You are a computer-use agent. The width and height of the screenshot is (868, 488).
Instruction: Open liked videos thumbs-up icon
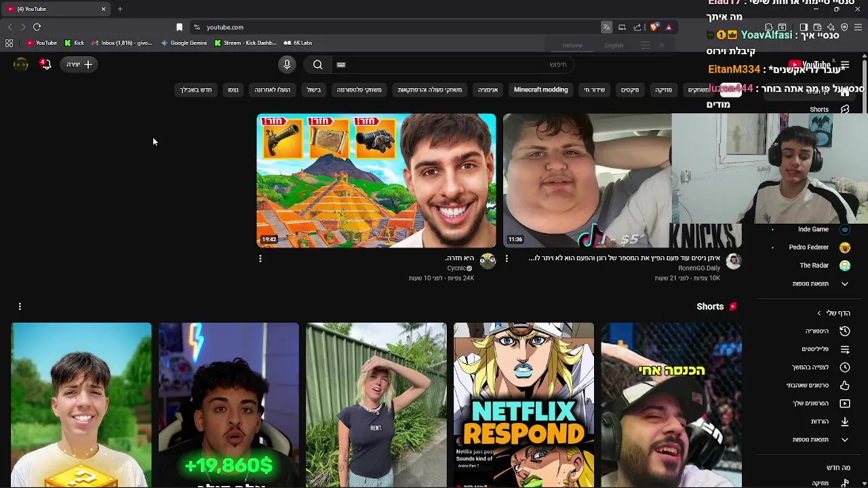tap(845, 385)
